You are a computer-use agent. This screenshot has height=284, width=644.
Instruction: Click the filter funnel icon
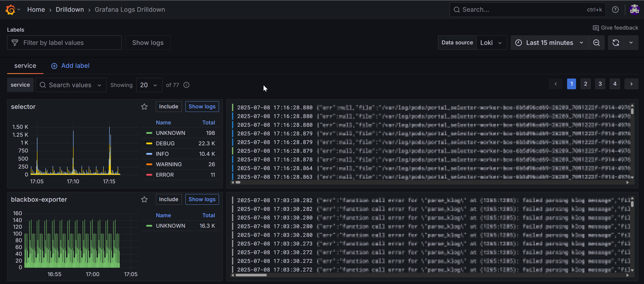(15, 43)
